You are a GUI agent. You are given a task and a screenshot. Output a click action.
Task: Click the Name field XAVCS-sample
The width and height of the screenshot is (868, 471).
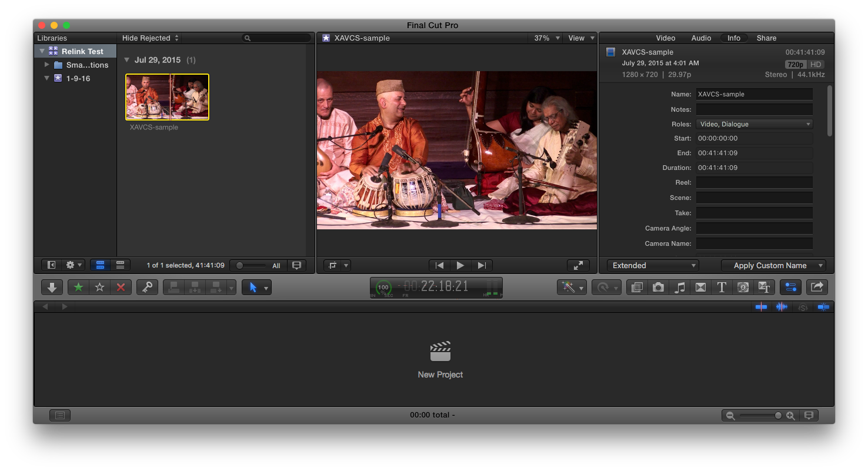click(x=755, y=94)
